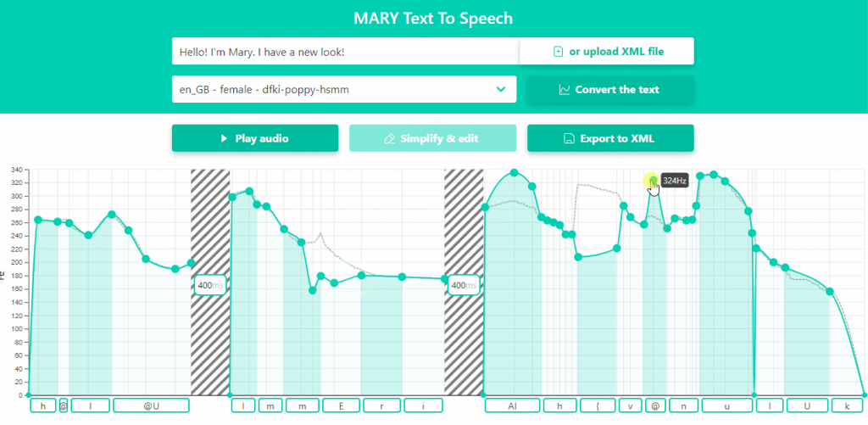The height and width of the screenshot is (425, 868).
Task: Open the en_GB voice selection dropdown
Action: point(344,89)
